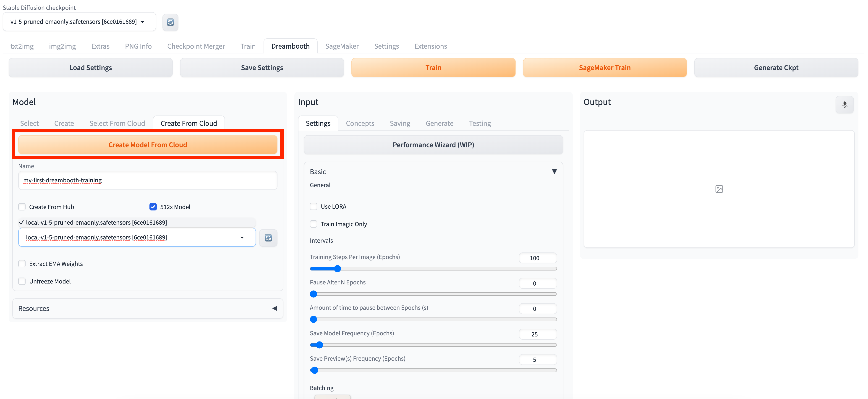Uncheck the 512x Model checkbox
Screen dimensions: 868x399
[x=153, y=207]
